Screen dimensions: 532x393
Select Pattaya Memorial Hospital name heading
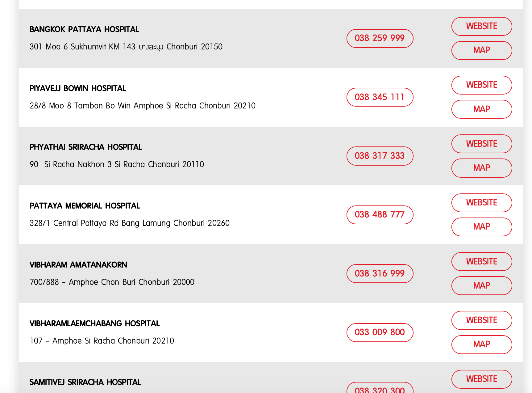click(85, 206)
